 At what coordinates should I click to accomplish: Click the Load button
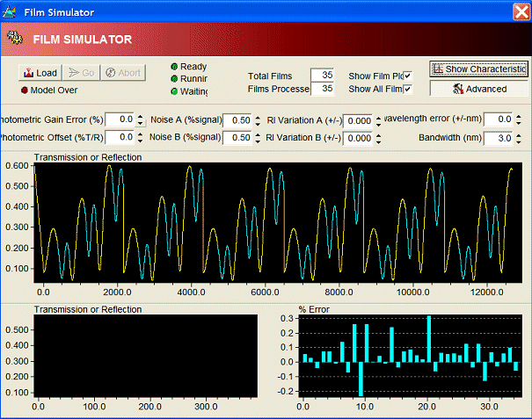pos(40,73)
